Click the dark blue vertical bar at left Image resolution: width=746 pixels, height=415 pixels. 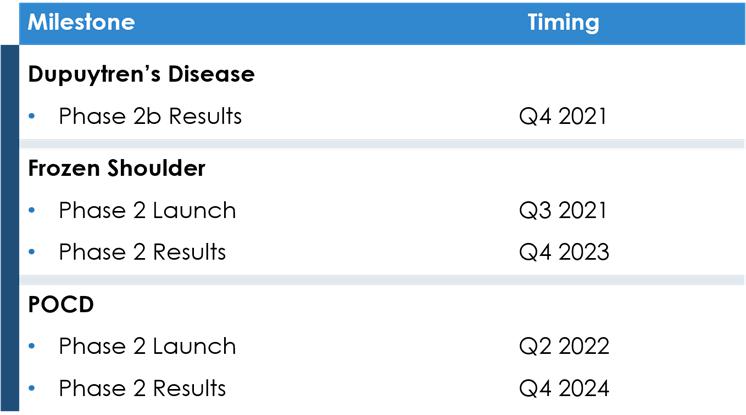tap(9, 230)
